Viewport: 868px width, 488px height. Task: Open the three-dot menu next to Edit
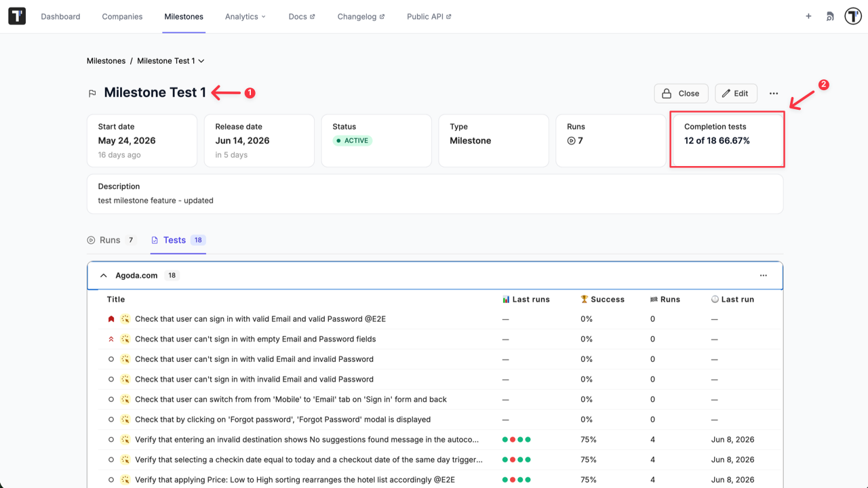[x=774, y=94]
